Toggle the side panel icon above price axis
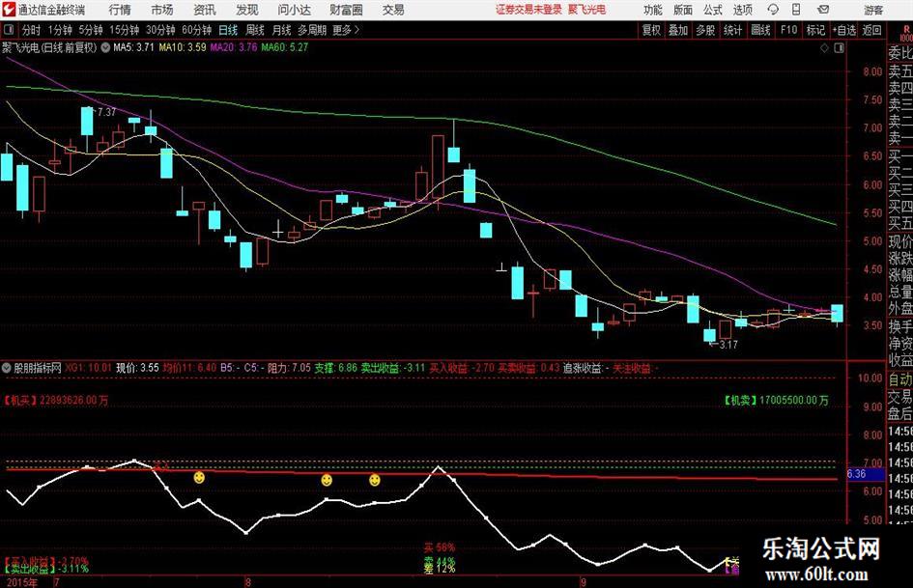 tap(839, 47)
